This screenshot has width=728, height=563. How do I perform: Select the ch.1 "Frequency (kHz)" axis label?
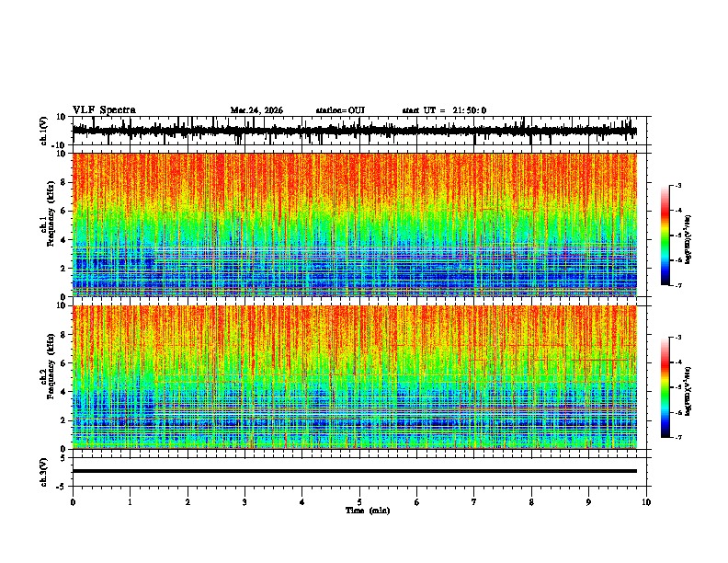pyautogui.click(x=51, y=214)
